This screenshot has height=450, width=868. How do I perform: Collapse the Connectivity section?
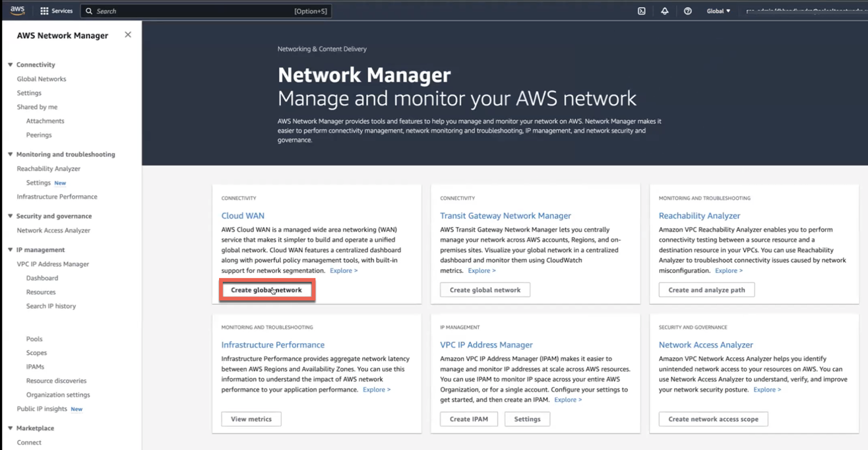(10, 65)
